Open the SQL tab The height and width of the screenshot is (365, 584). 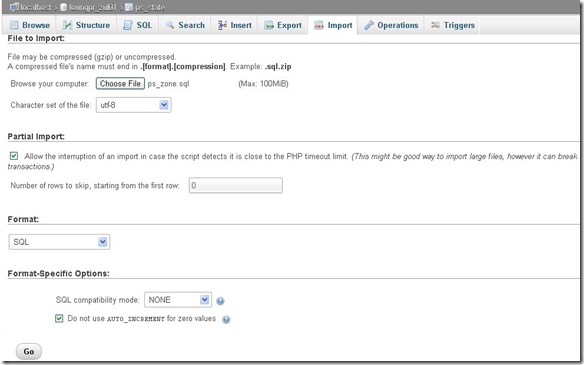(137, 25)
